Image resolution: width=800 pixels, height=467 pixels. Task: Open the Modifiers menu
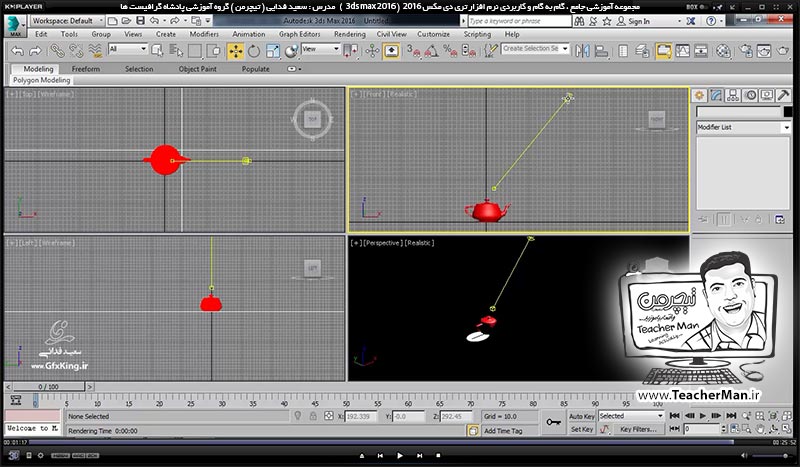pyautogui.click(x=204, y=34)
